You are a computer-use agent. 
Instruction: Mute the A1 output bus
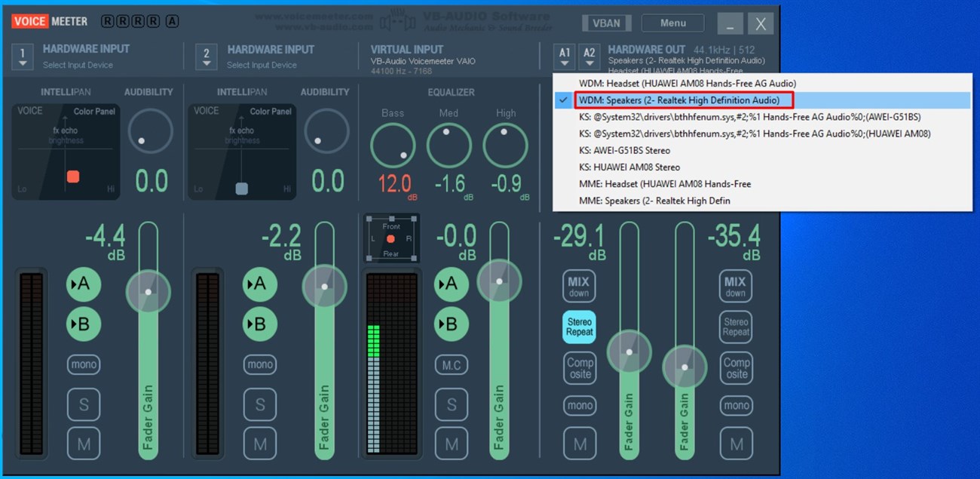click(x=580, y=444)
